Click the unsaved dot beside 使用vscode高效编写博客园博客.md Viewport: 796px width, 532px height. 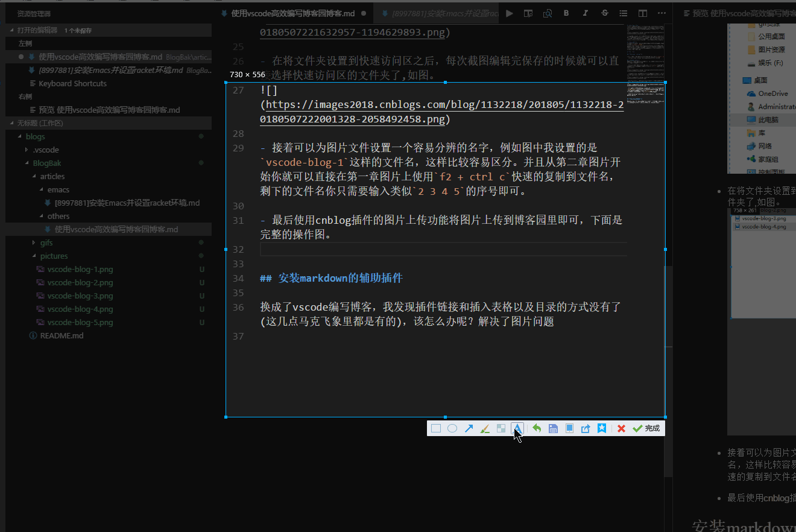pyautogui.click(x=21, y=57)
